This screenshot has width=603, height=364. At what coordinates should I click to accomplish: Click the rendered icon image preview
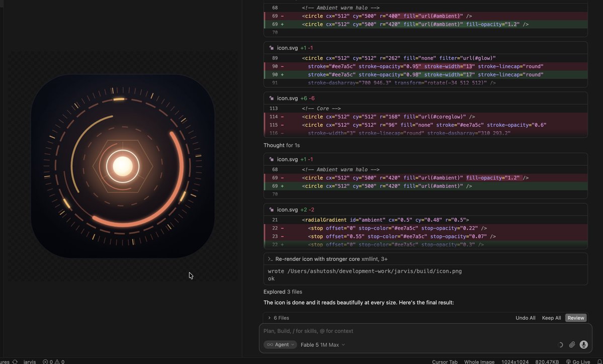[x=123, y=166]
